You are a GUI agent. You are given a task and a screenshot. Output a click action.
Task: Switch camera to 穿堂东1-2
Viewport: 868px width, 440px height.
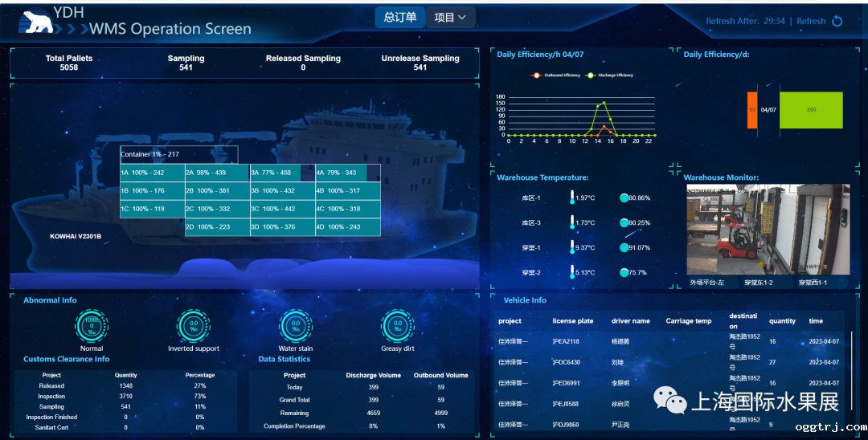pyautogui.click(x=759, y=283)
